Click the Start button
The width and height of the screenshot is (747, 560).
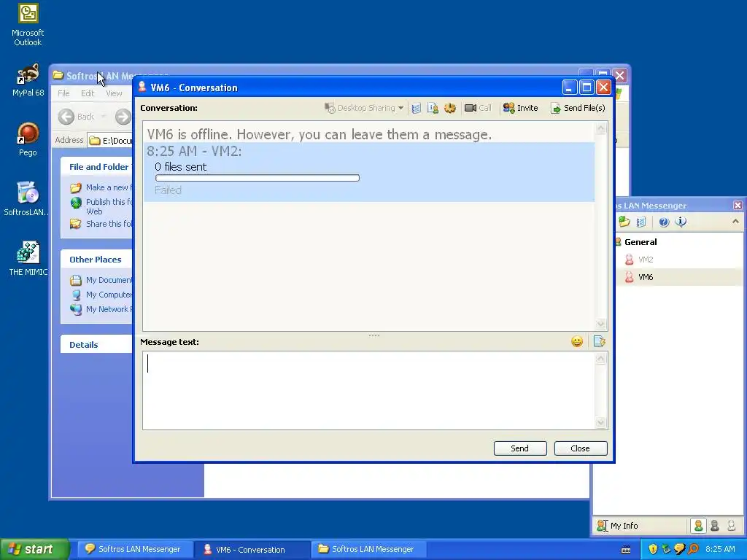pos(34,549)
